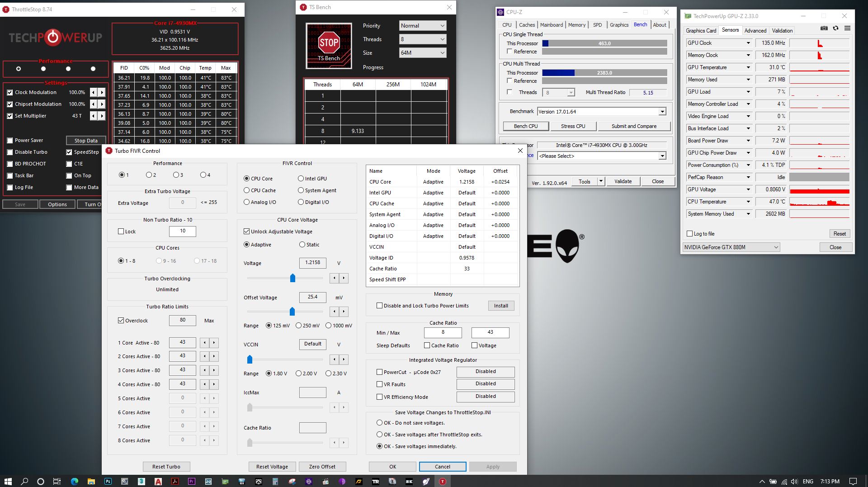Select Static voltage radio button
Viewport: 868px width, 487px height.
tap(302, 245)
